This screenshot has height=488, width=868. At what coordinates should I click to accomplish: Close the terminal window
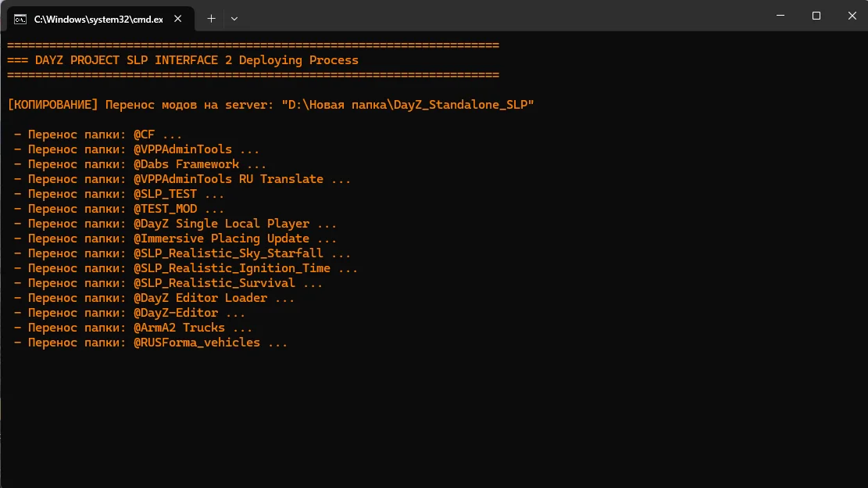(852, 16)
